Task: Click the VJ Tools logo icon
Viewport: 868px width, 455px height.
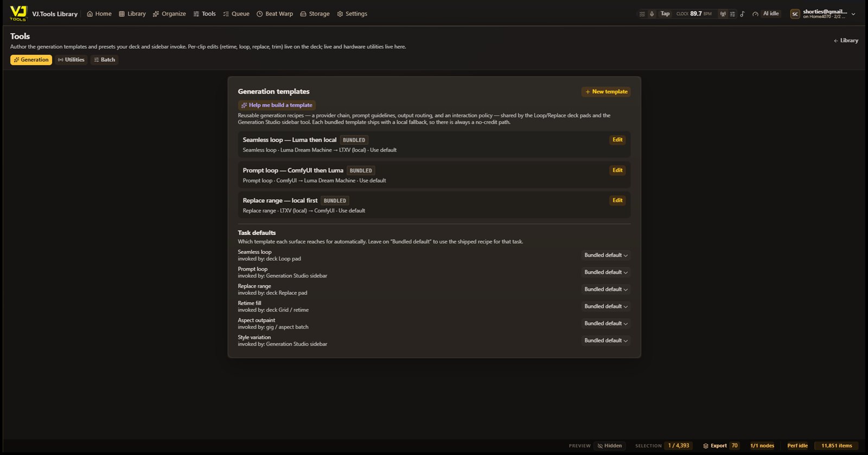Action: coord(18,14)
